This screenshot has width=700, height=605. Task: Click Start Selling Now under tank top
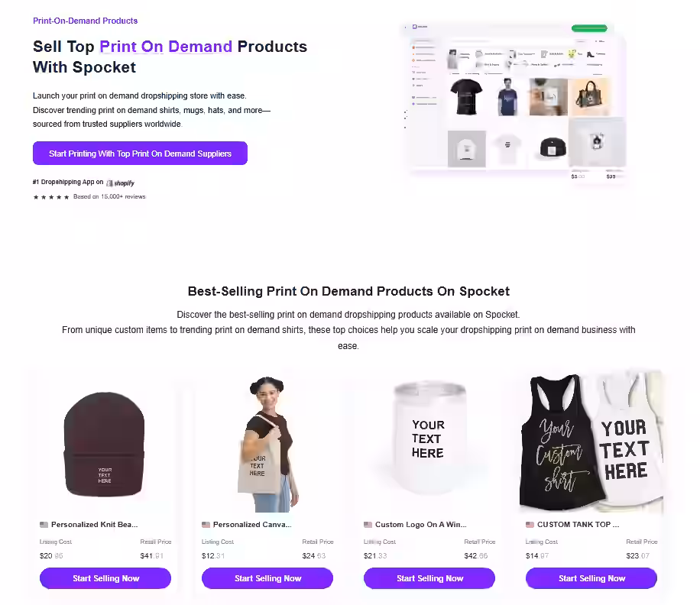click(x=591, y=578)
